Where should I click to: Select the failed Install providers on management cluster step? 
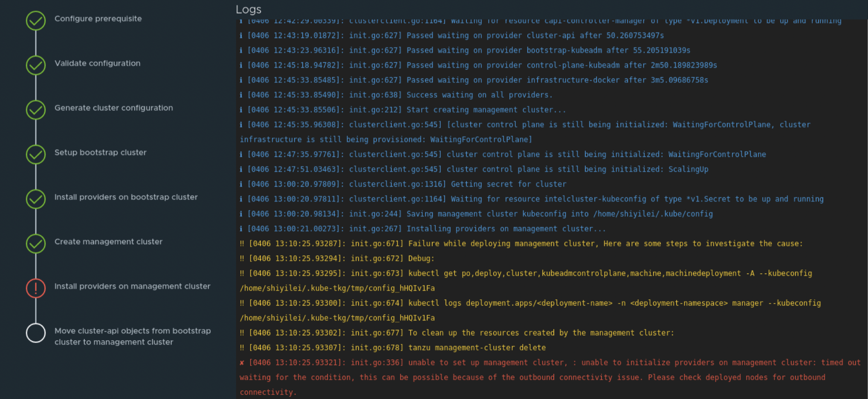click(132, 286)
